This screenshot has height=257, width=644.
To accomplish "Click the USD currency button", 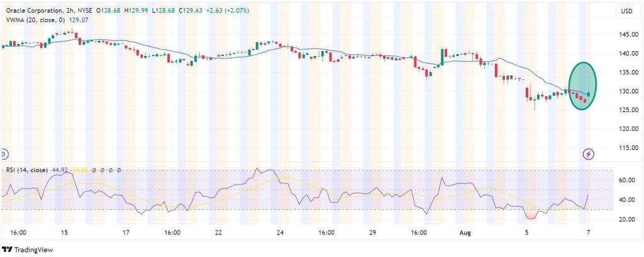I will 627,11.
